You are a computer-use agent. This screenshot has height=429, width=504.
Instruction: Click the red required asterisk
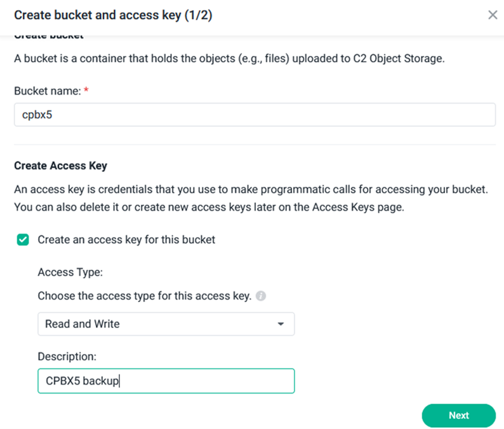click(x=86, y=90)
